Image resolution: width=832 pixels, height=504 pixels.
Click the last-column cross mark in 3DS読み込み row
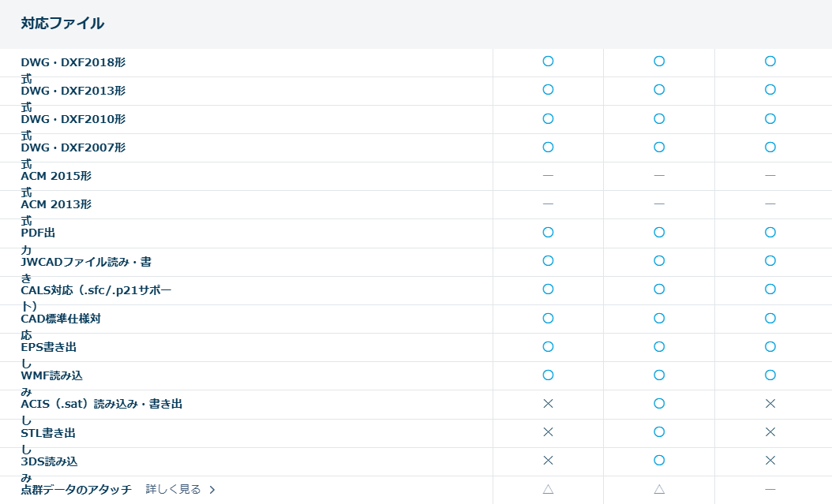[x=770, y=461]
